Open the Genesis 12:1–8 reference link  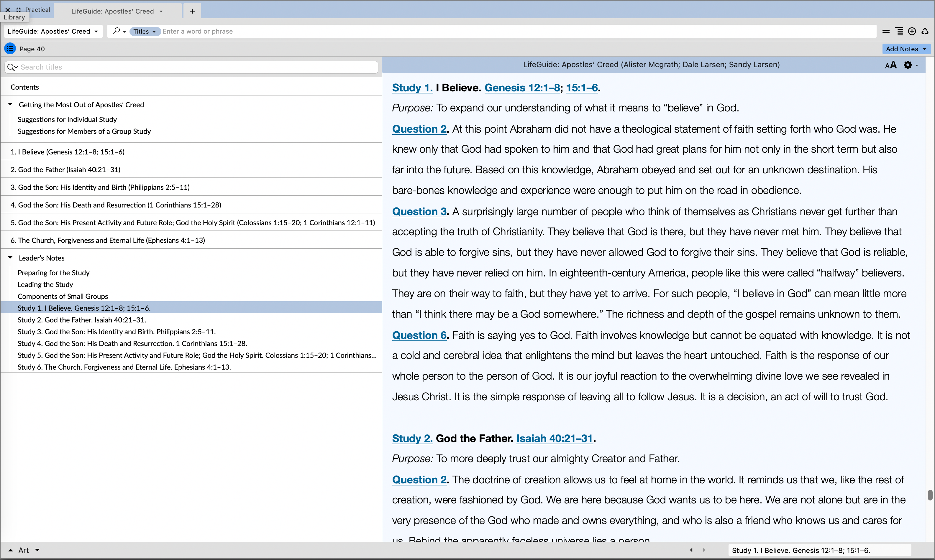(522, 88)
